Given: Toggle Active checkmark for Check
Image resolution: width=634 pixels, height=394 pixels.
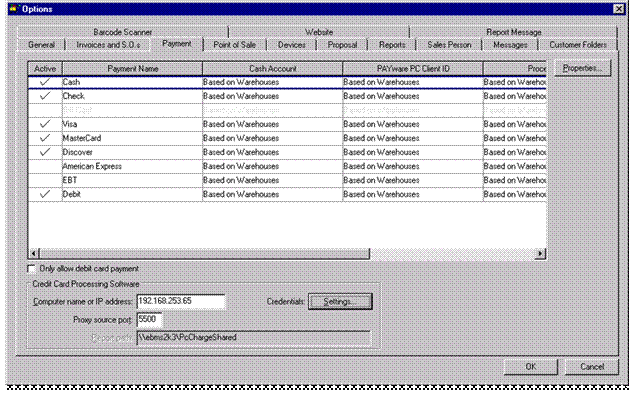Looking at the screenshot, I should (x=45, y=96).
